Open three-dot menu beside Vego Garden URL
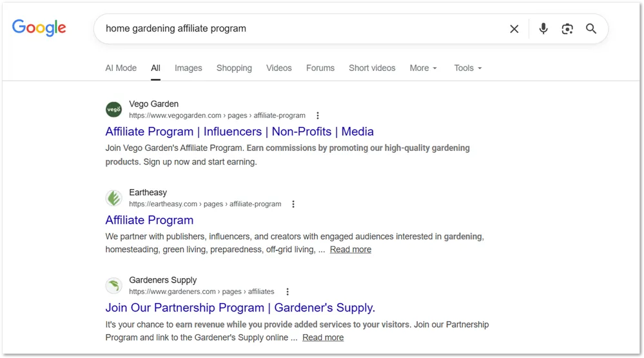 coord(317,115)
